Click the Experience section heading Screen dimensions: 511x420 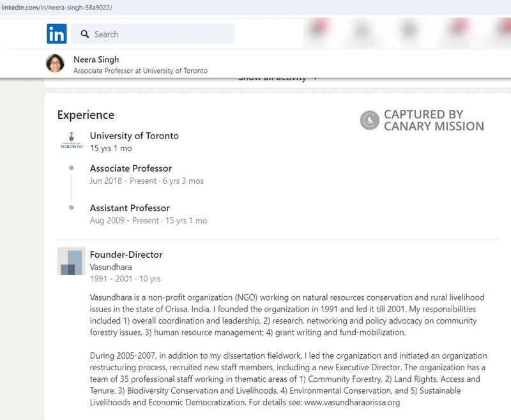tap(86, 115)
